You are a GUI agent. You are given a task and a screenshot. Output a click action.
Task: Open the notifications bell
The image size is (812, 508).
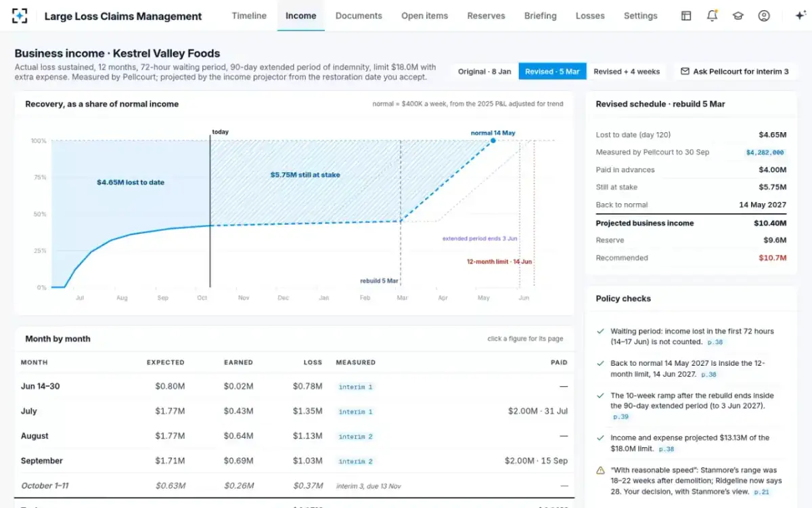point(712,16)
